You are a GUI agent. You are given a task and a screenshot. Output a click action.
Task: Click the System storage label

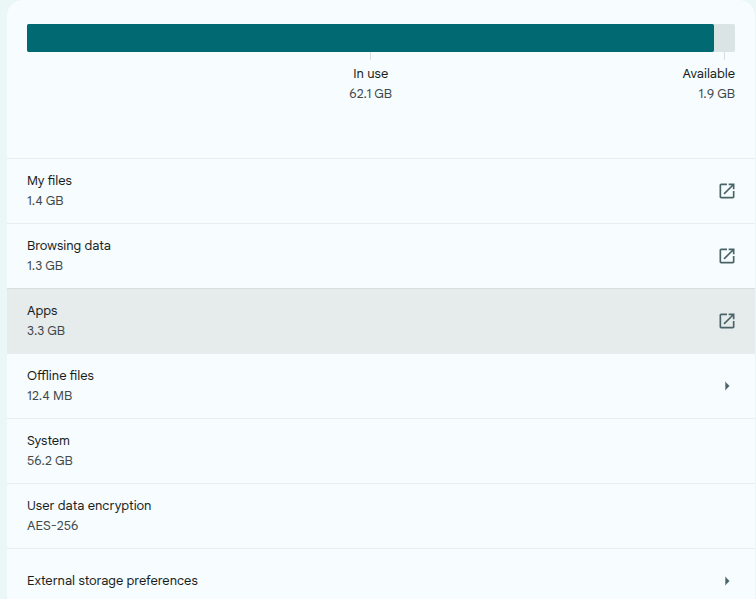(48, 441)
